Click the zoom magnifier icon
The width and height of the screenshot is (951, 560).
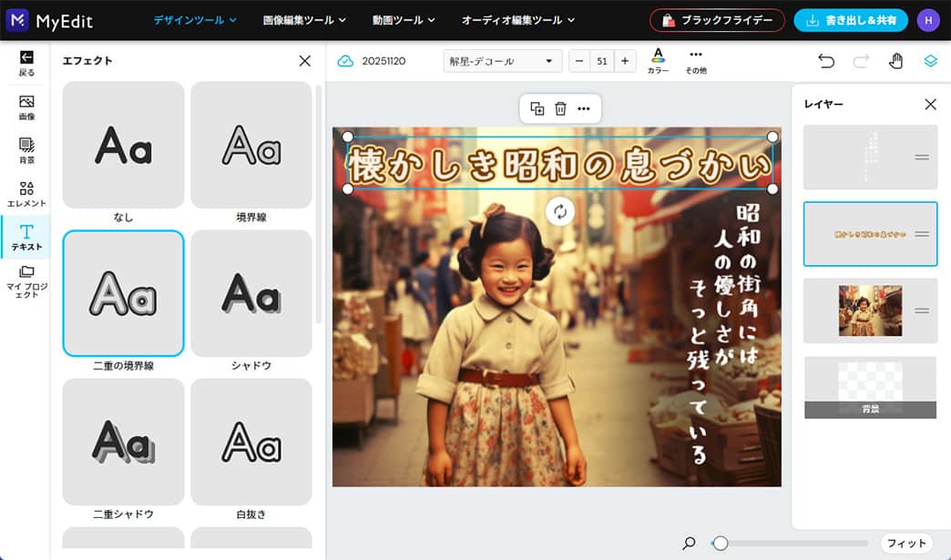click(689, 543)
